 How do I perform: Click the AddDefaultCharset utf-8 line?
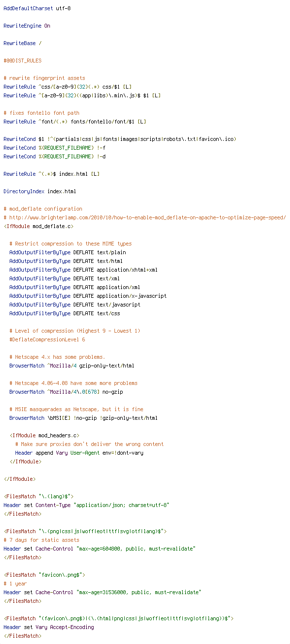pyautogui.click(x=37, y=8)
